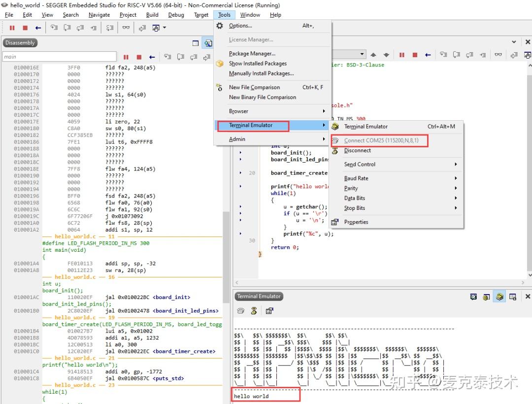Viewport: 532px width, 404px height.
Task: Open the Window menu
Action: click(x=250, y=15)
